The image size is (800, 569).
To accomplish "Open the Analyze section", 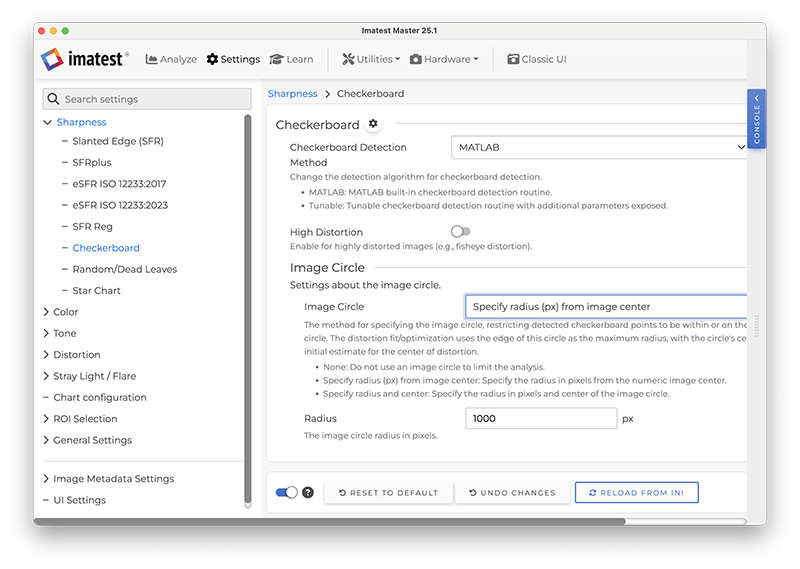I will pyautogui.click(x=171, y=59).
